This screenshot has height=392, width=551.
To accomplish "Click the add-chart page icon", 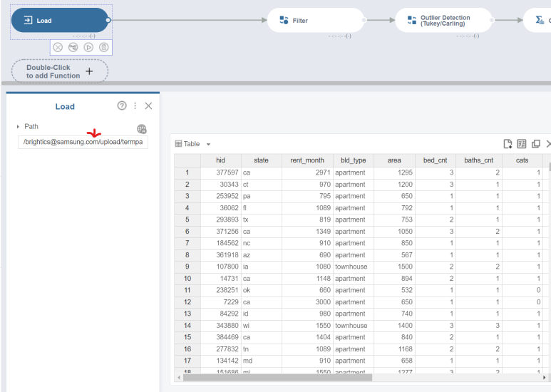I will (x=508, y=144).
